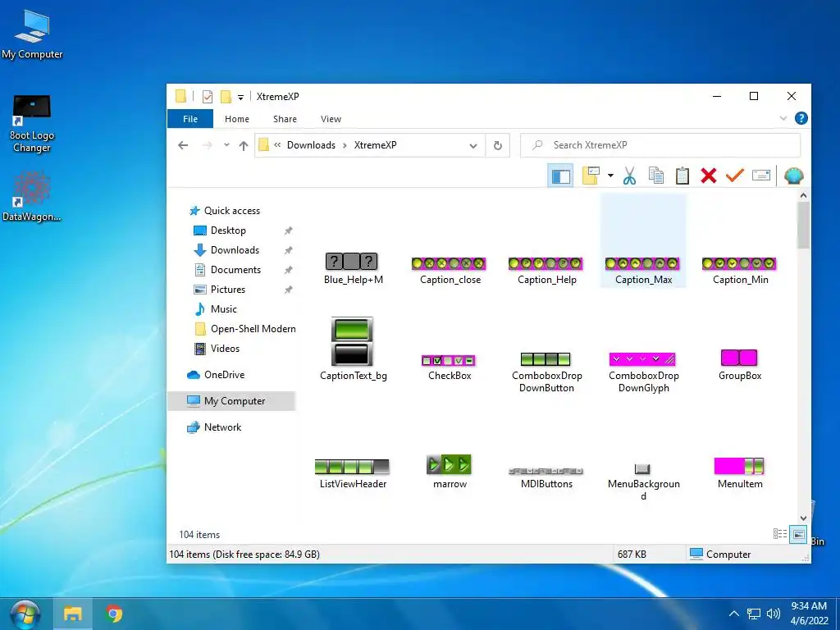840x630 pixels.
Task: Go back with the Back arrow
Action: 183,145
